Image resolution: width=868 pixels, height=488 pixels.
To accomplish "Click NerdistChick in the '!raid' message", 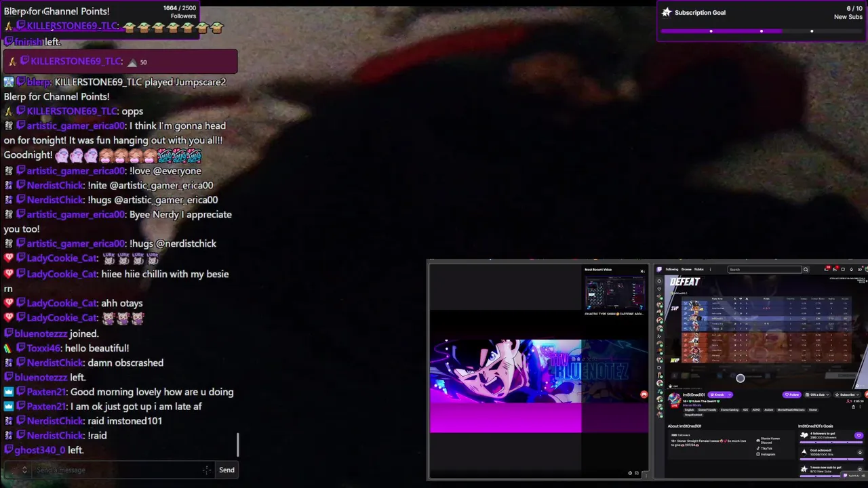I will pos(55,435).
